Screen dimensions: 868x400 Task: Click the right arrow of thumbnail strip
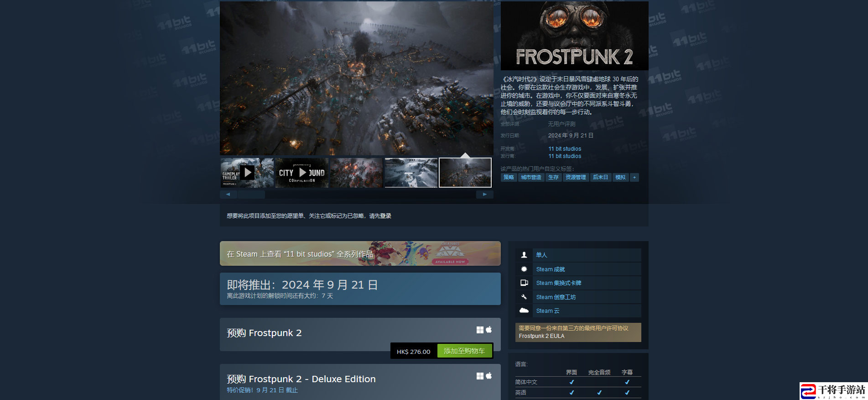coord(485,195)
